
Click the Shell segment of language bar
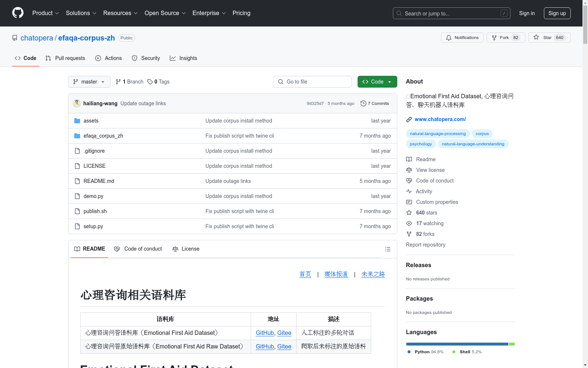pyautogui.click(x=512, y=344)
